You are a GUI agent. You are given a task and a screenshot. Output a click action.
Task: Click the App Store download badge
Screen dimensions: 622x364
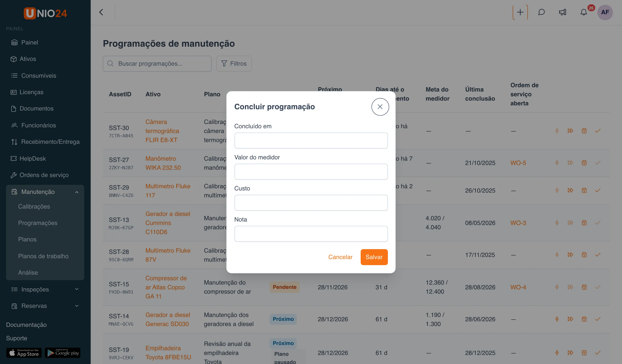point(24,353)
